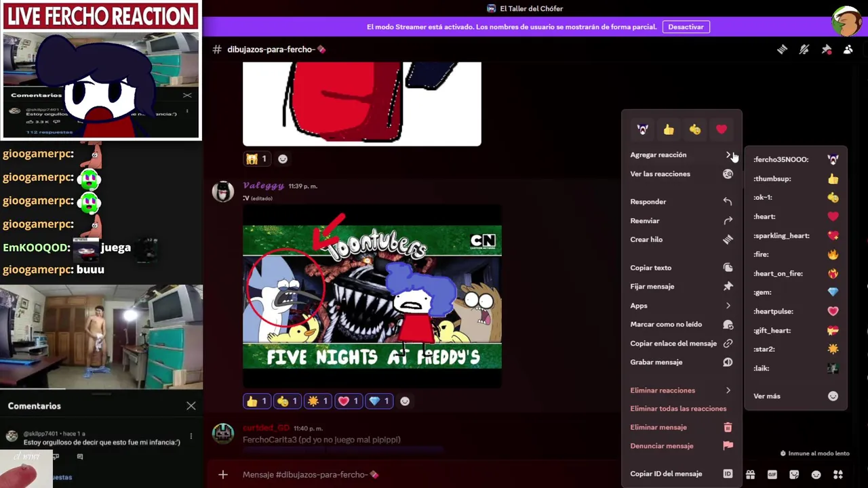
Task: Open emoji picker in message bar
Action: 816,474
